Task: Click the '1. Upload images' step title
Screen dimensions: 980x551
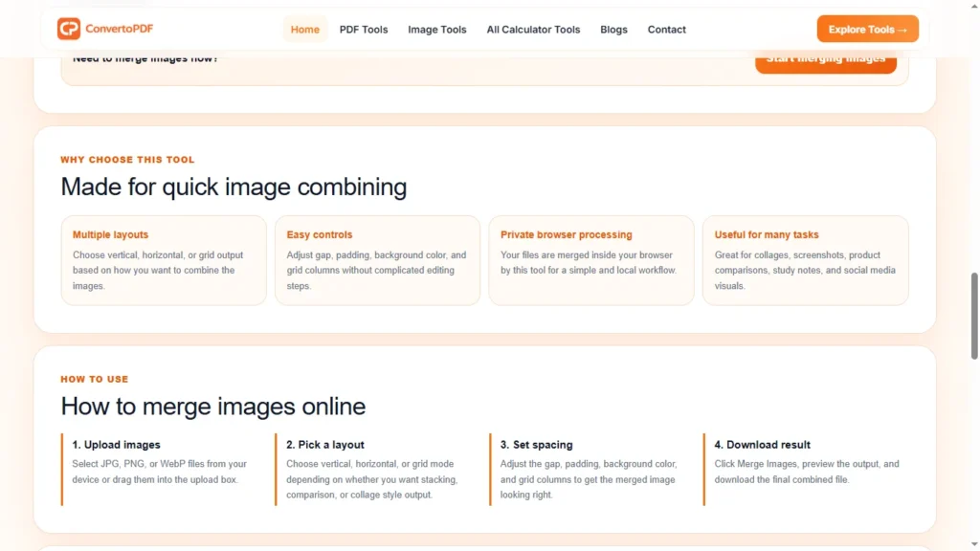Action: [116, 445]
